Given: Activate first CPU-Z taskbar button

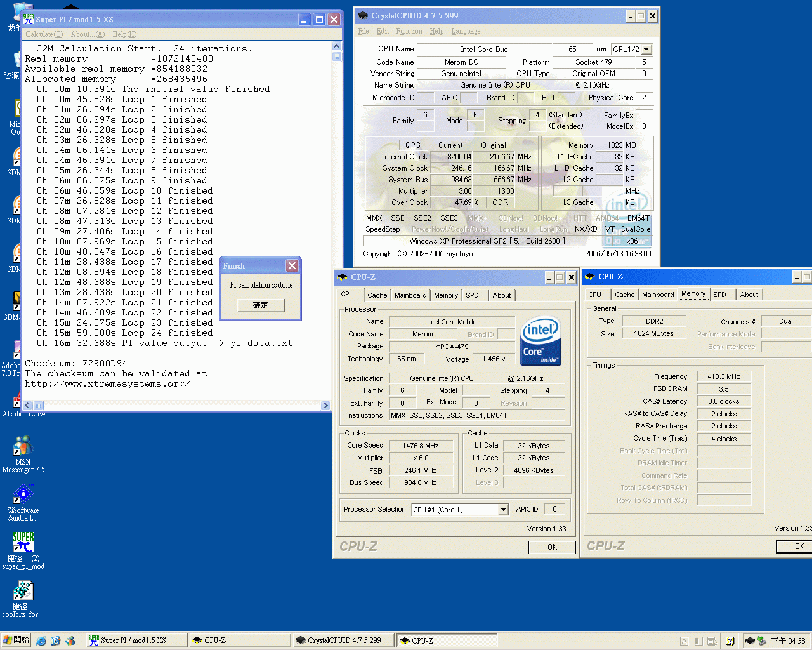Looking at the screenshot, I should (x=240, y=640).
